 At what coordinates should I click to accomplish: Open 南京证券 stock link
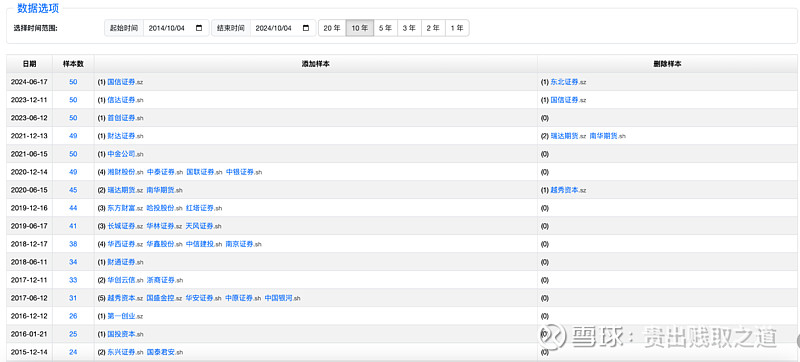(x=240, y=244)
